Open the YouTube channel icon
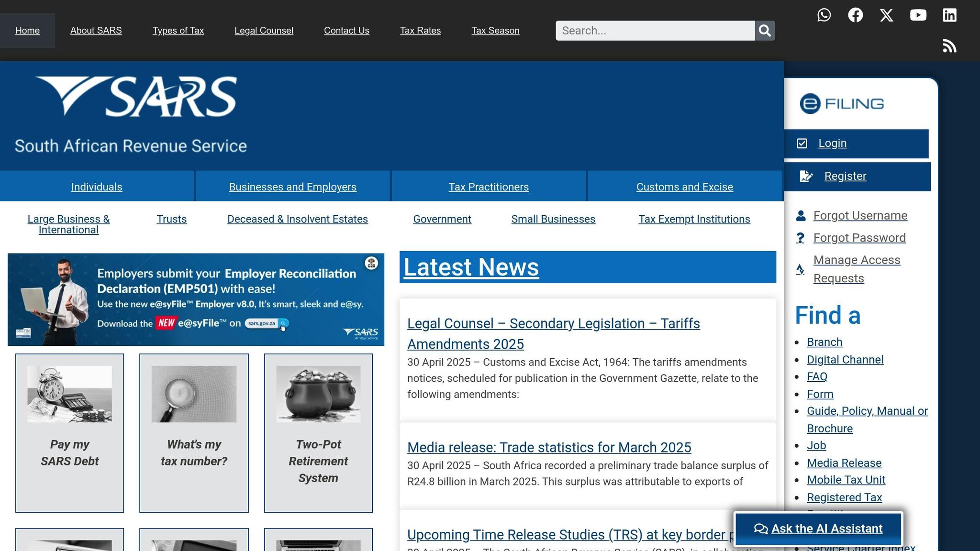 tap(918, 15)
